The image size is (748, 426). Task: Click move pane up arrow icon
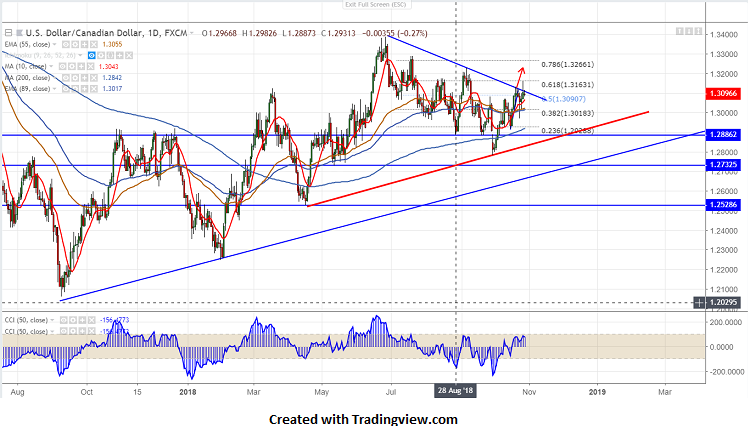pyautogui.click(x=679, y=31)
